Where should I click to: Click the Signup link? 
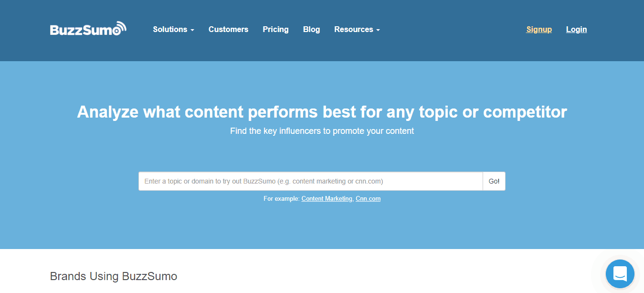tap(539, 30)
